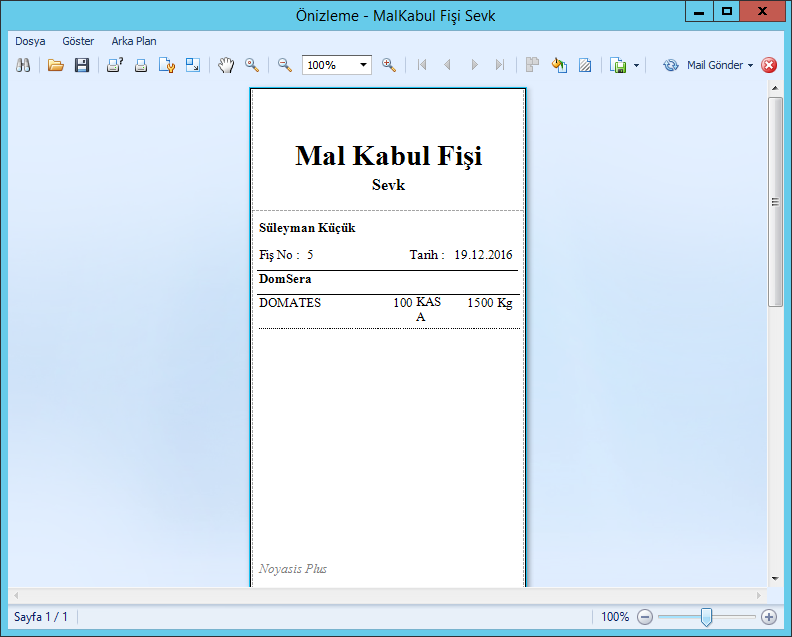
Task: Click the 'Fiş No : 5' text
Action: (286, 255)
